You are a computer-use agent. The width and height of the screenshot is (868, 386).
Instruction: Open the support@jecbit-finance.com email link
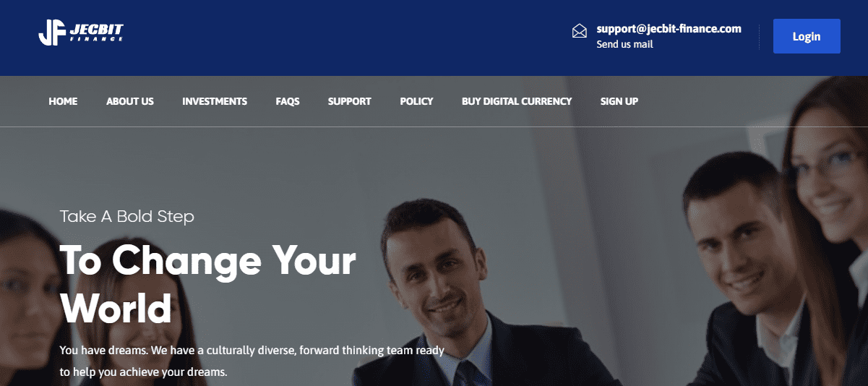click(669, 29)
